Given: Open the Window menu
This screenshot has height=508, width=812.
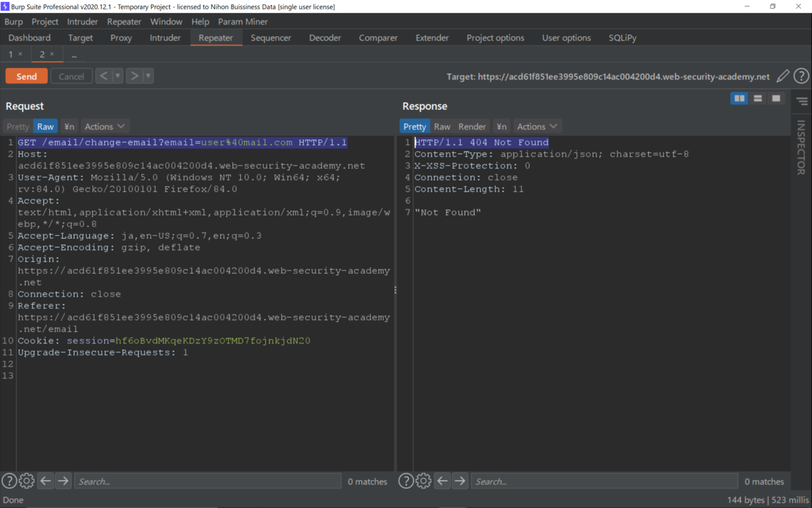Looking at the screenshot, I should [166, 22].
